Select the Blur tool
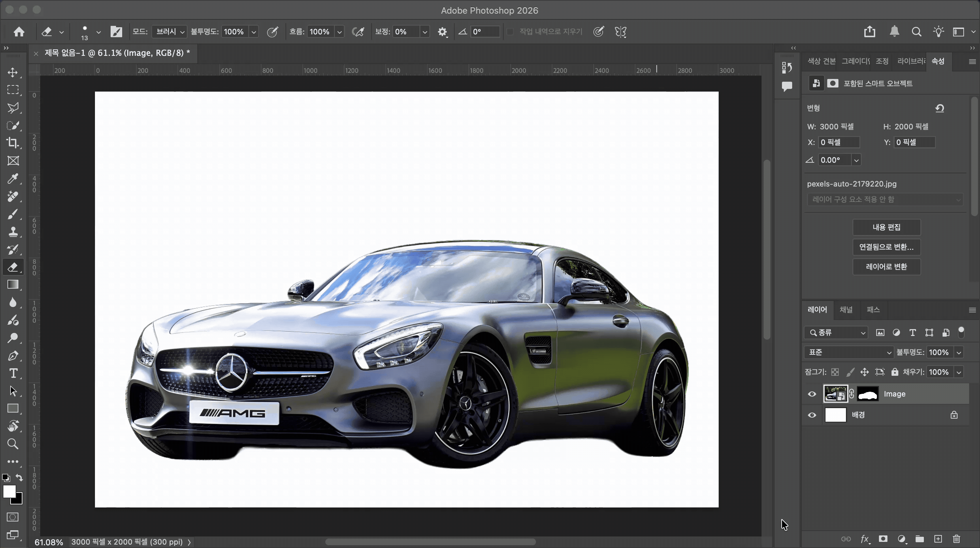Screen dimensions: 980x548 pos(13,303)
